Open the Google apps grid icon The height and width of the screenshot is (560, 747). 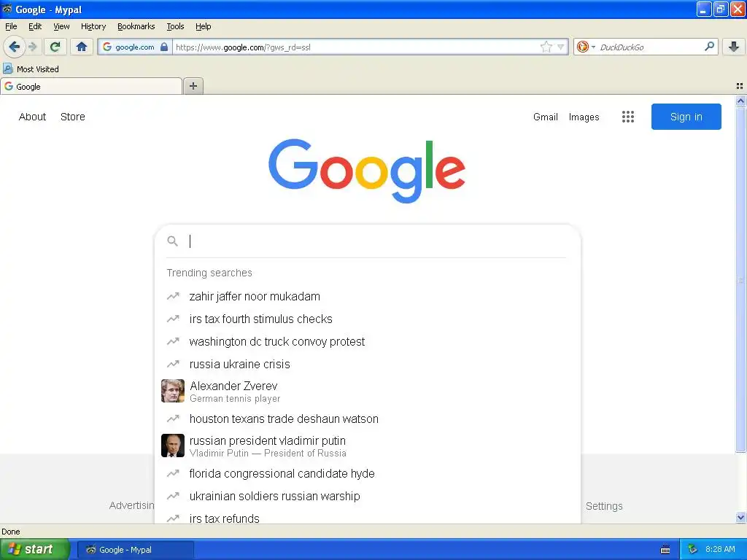click(x=627, y=117)
